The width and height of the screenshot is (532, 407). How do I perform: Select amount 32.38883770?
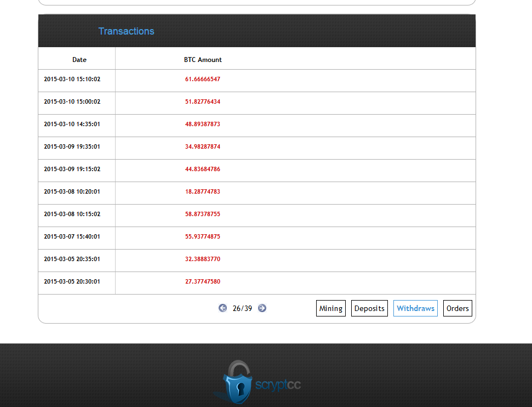point(203,259)
